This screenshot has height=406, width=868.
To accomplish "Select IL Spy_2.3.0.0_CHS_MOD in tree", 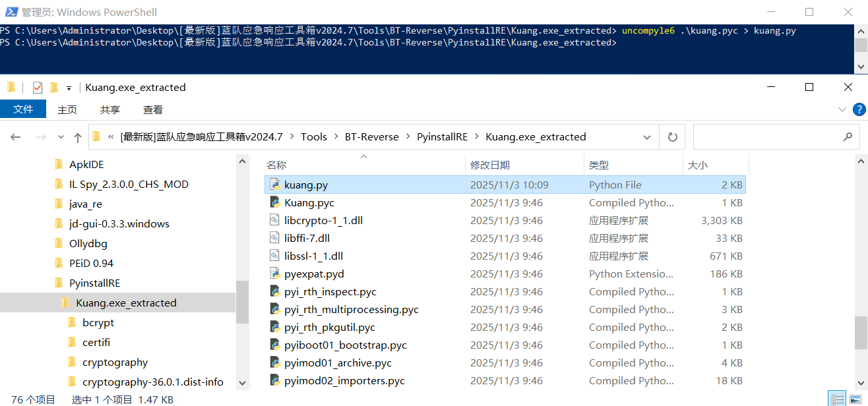I will pos(129,185).
